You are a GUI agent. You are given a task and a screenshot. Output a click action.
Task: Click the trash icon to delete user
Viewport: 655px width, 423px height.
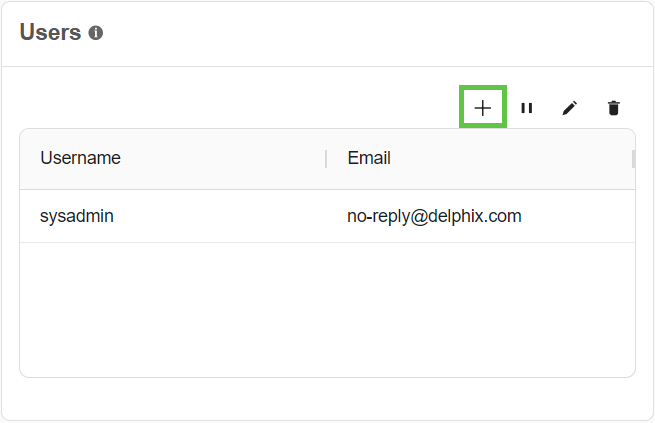pos(614,108)
